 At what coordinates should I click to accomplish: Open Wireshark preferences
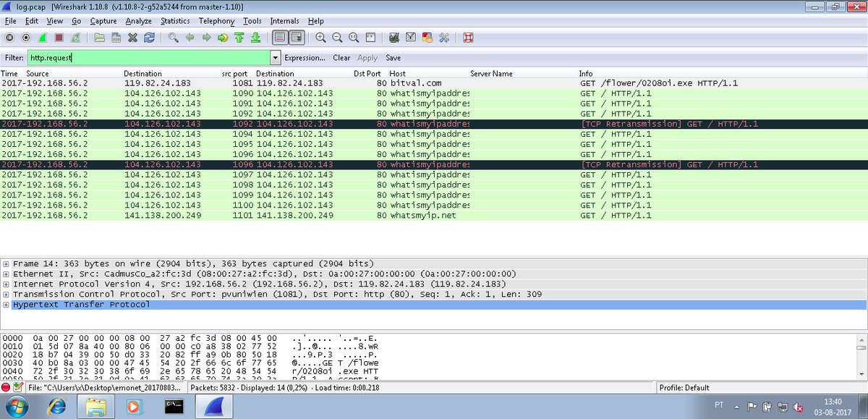pyautogui.click(x=443, y=37)
